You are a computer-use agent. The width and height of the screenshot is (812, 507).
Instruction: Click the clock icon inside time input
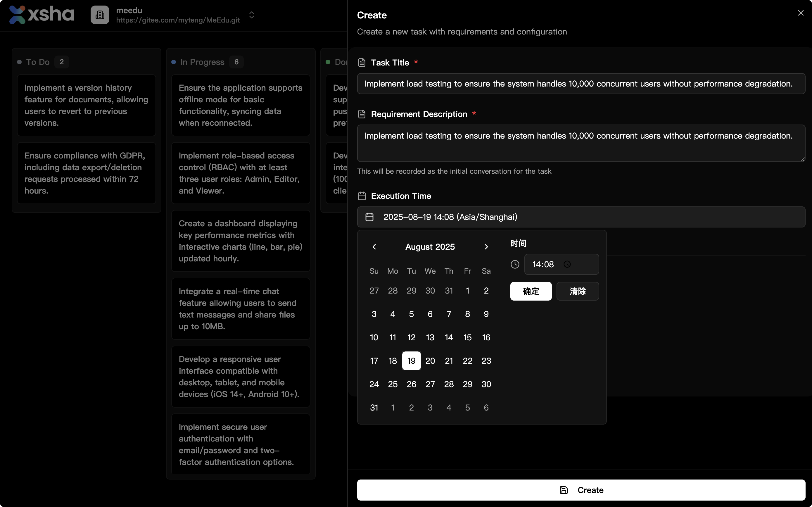point(567,264)
